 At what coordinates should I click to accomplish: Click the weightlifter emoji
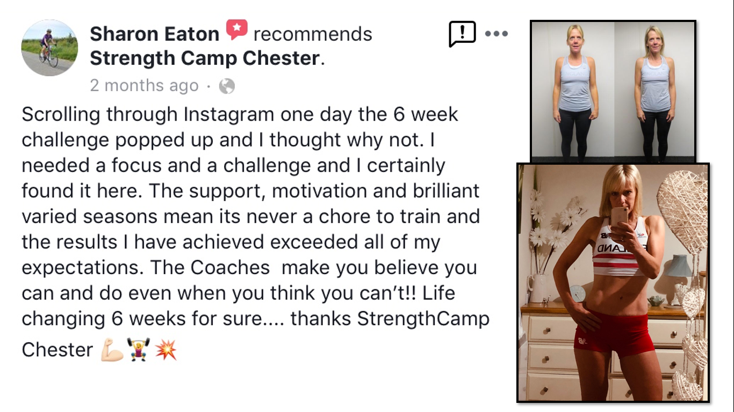click(139, 349)
